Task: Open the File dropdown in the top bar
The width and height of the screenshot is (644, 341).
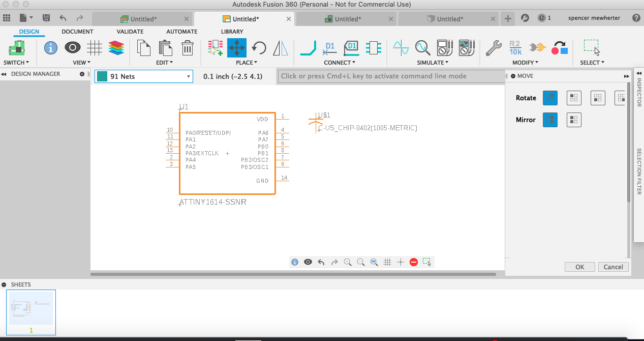Action: pyautogui.click(x=25, y=18)
